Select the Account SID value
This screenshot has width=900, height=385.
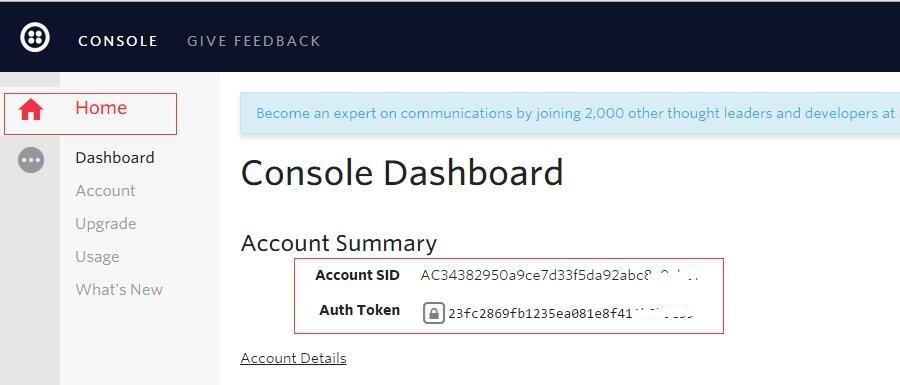[560, 275]
